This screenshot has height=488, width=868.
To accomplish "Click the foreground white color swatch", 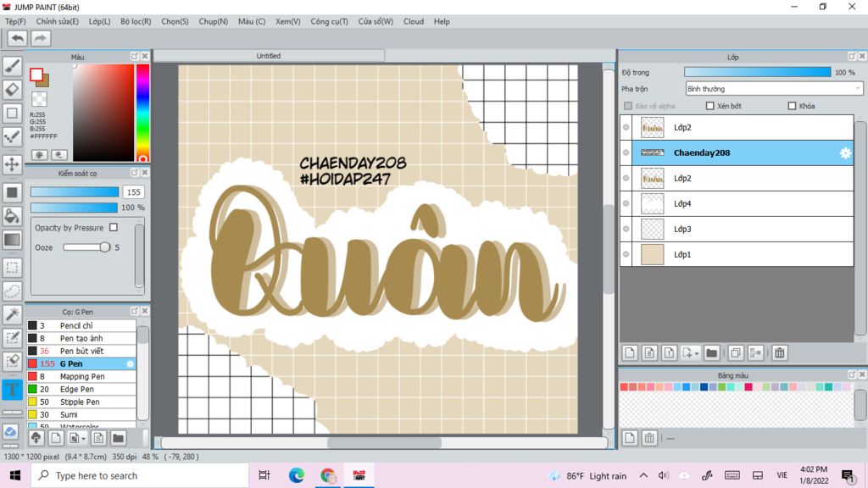I will (x=36, y=75).
